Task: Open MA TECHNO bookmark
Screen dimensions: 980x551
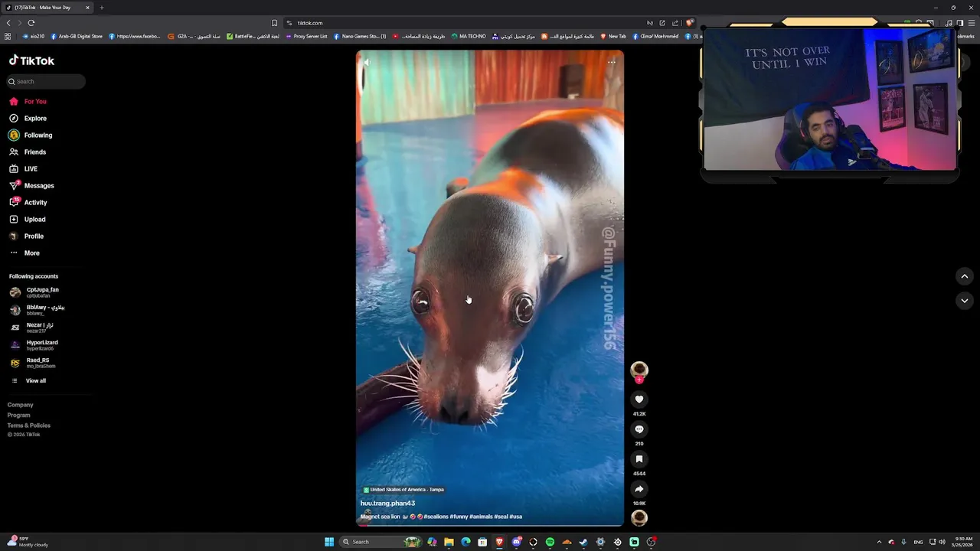Action: tap(469, 36)
